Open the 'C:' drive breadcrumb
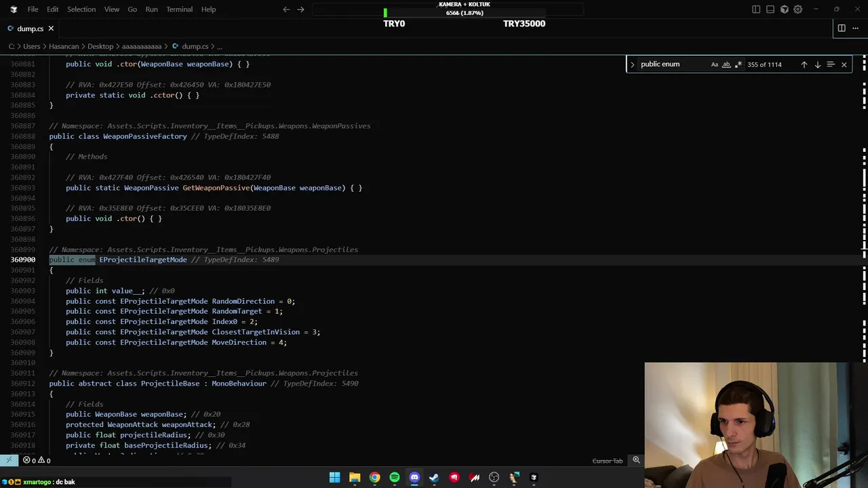Viewport: 868px width, 488px height. point(12,47)
